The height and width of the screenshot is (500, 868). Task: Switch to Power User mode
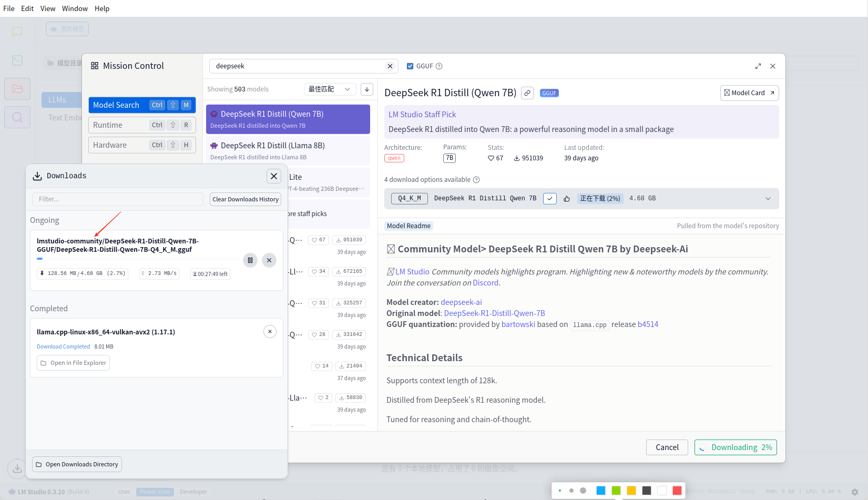point(155,492)
